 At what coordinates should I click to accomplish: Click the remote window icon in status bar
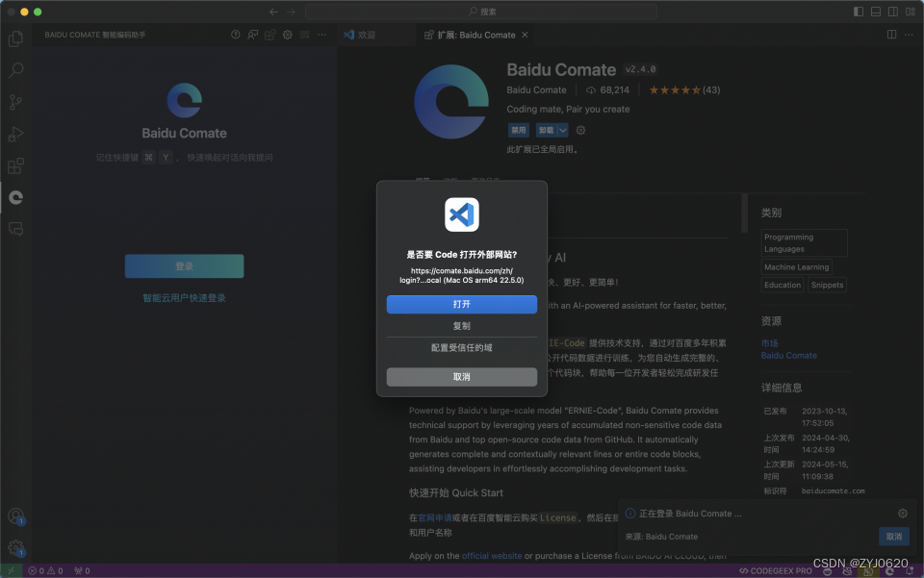tap(12, 570)
